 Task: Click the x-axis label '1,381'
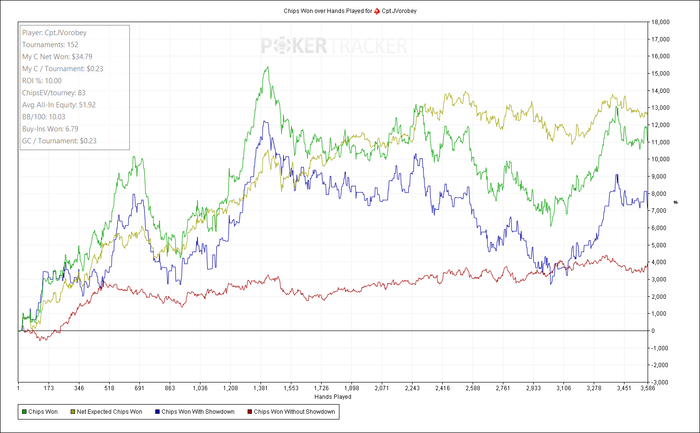[x=260, y=388]
